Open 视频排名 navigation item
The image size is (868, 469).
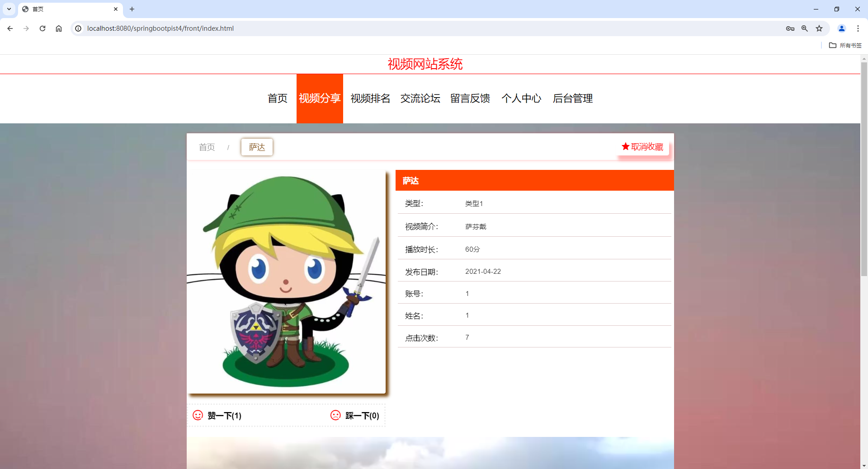point(370,98)
